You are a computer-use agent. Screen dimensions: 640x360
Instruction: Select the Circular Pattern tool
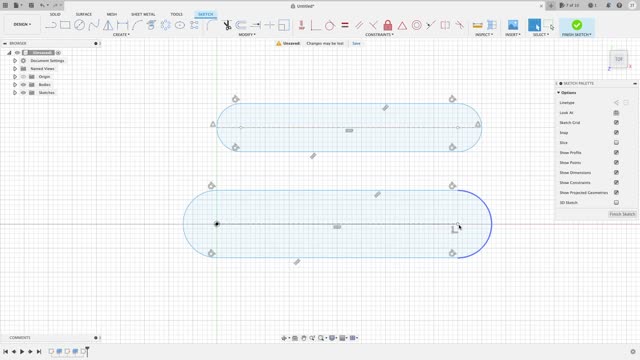[x=165, y=25]
